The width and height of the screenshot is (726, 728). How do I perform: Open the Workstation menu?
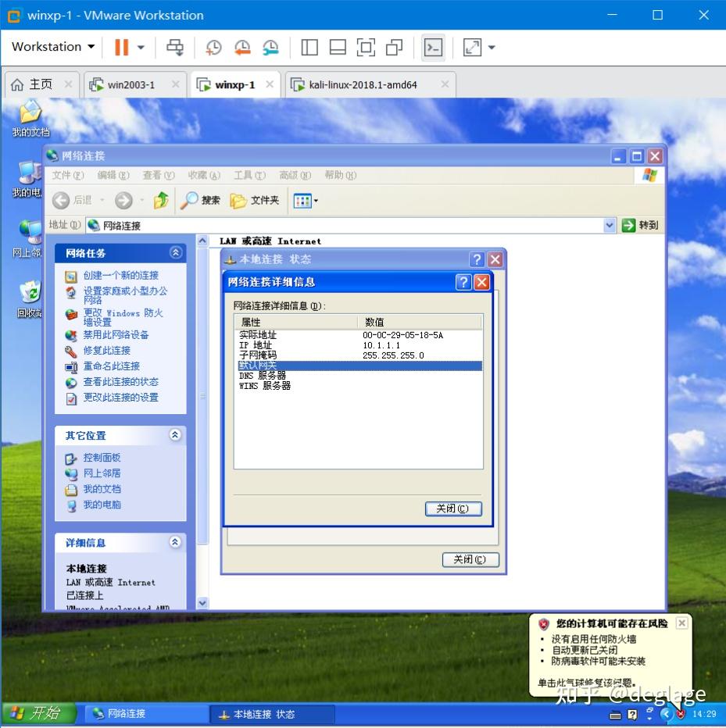53,46
